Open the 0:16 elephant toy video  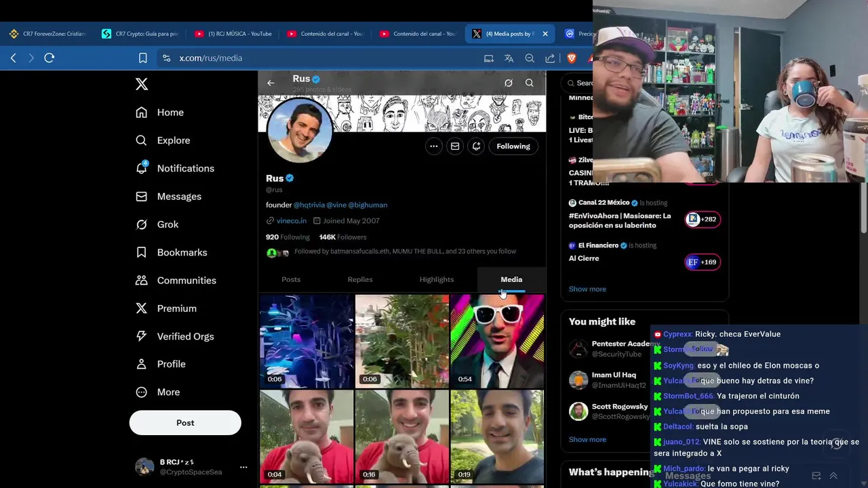[401, 436]
